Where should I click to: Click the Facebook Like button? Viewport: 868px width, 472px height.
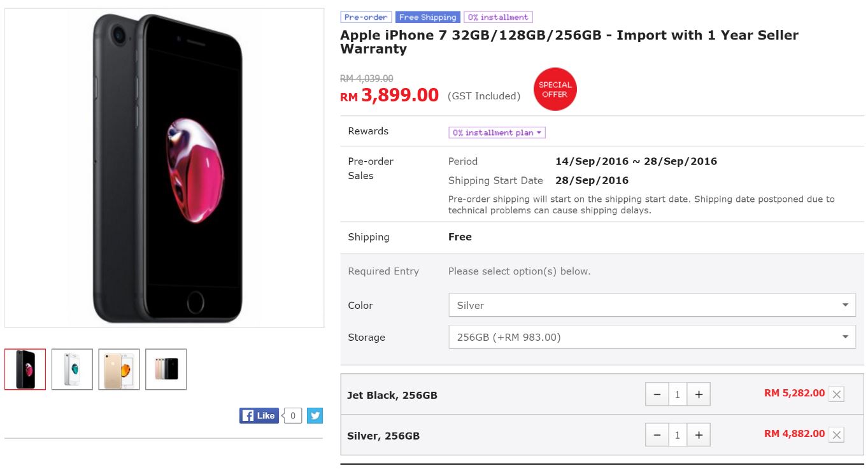click(x=259, y=416)
